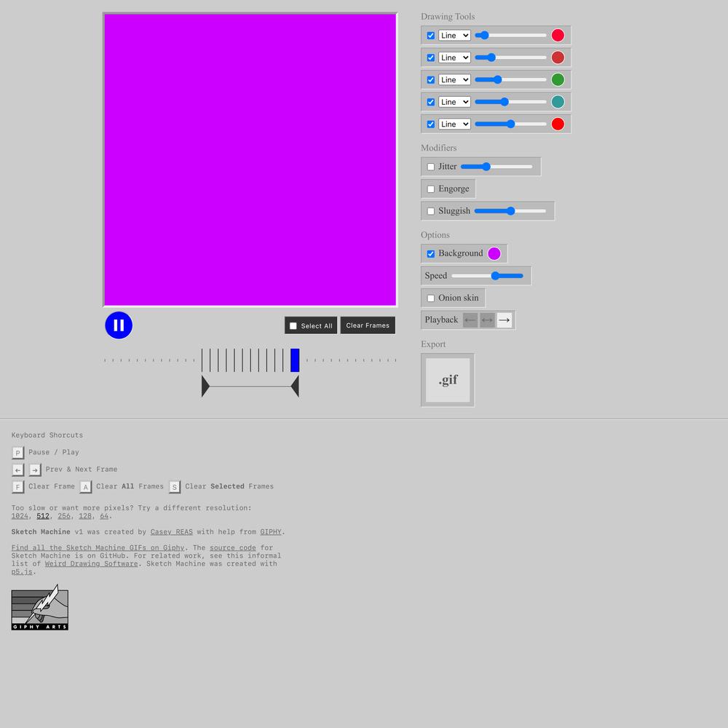Image resolution: width=728 pixels, height=728 pixels.
Task: Uncheck the fourth drawing tool checkbox
Action: click(431, 102)
